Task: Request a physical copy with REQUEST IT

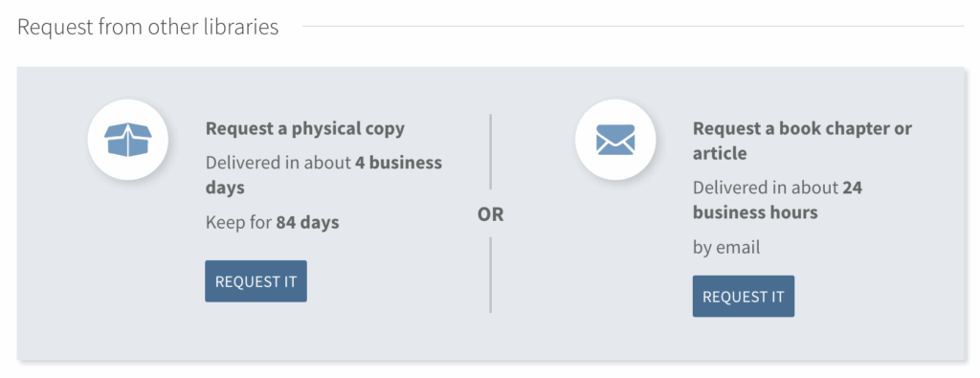Action: coord(256,281)
